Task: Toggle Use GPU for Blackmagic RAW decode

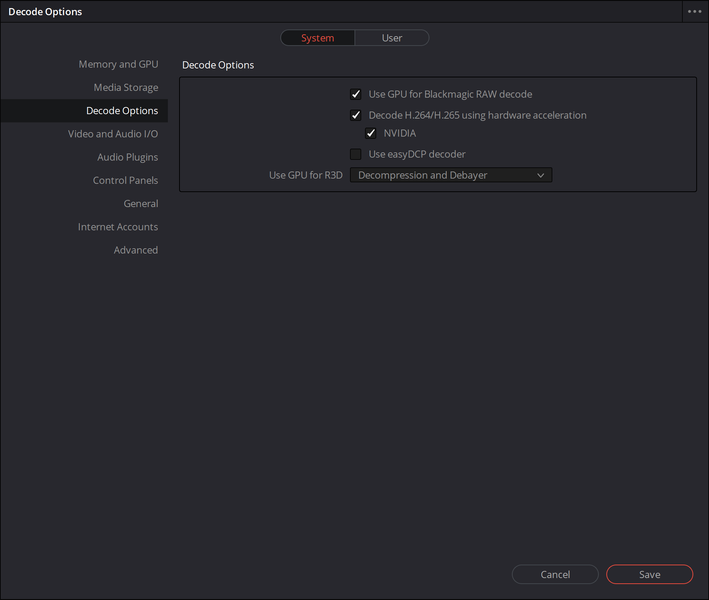Action: click(x=355, y=94)
